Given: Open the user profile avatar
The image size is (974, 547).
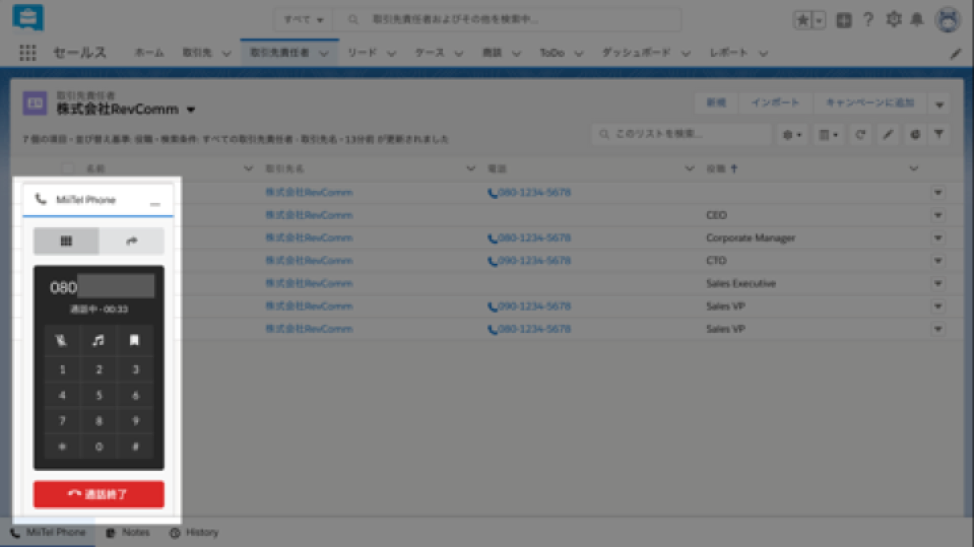Looking at the screenshot, I should pos(947,20).
